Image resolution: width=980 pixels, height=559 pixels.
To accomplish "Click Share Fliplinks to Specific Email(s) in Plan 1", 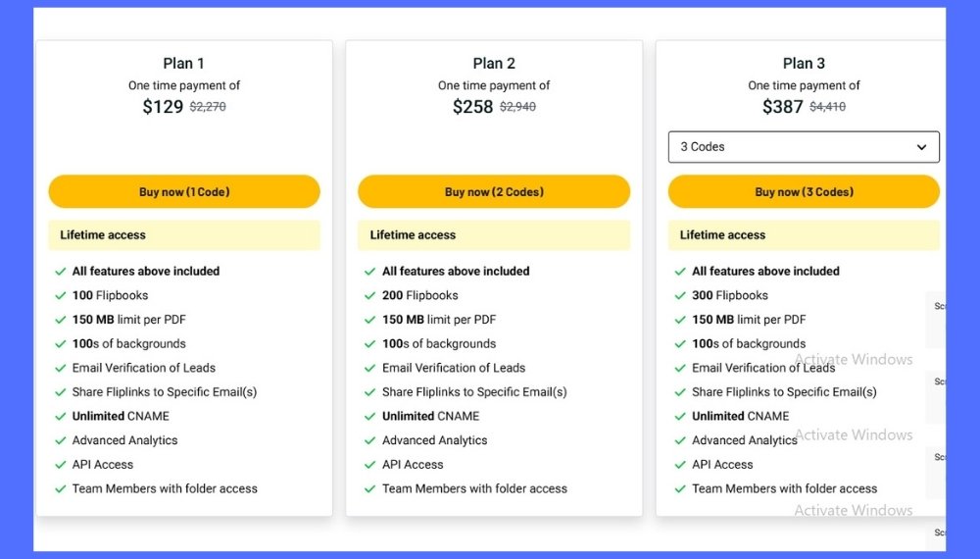I will (x=164, y=392).
